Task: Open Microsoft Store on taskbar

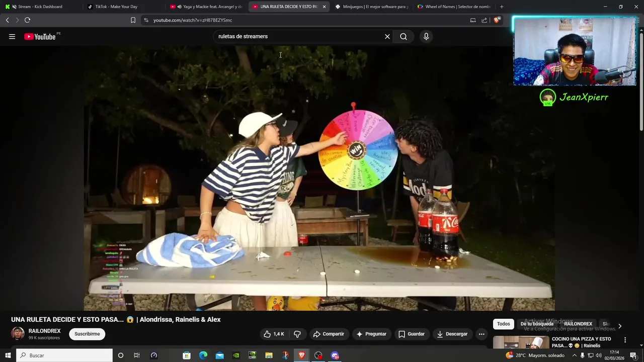Action: pos(187,355)
